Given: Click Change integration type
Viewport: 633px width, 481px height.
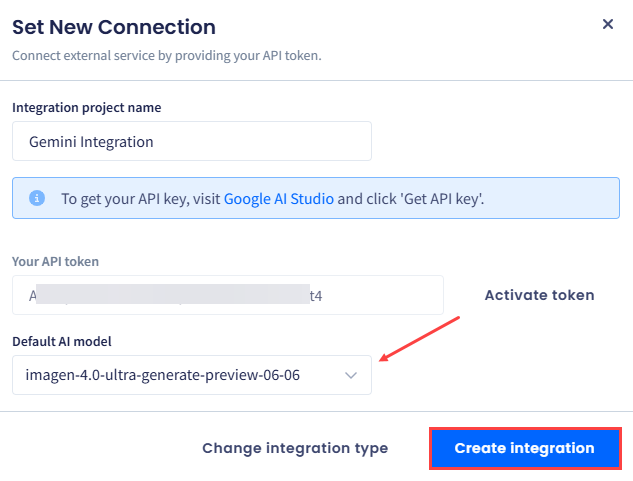Looking at the screenshot, I should 295,448.
